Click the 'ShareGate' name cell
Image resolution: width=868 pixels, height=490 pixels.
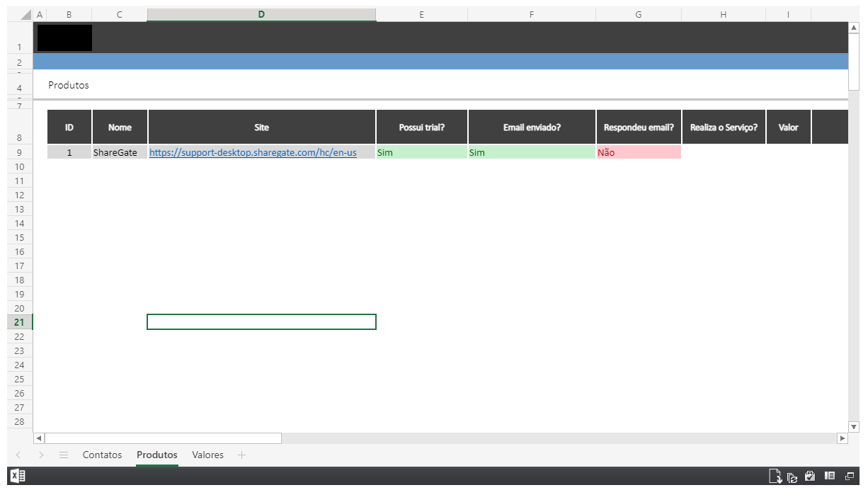[120, 152]
